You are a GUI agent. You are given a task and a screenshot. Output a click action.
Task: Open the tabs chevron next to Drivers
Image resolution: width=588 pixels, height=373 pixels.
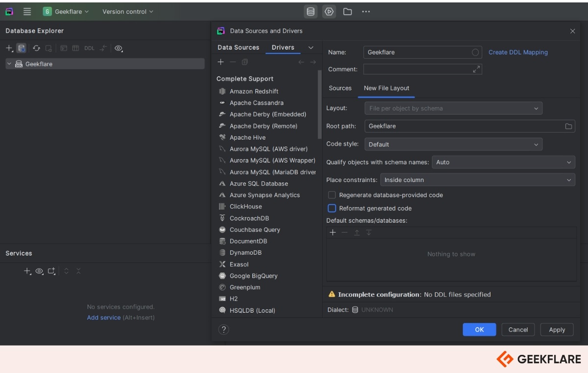tap(311, 48)
